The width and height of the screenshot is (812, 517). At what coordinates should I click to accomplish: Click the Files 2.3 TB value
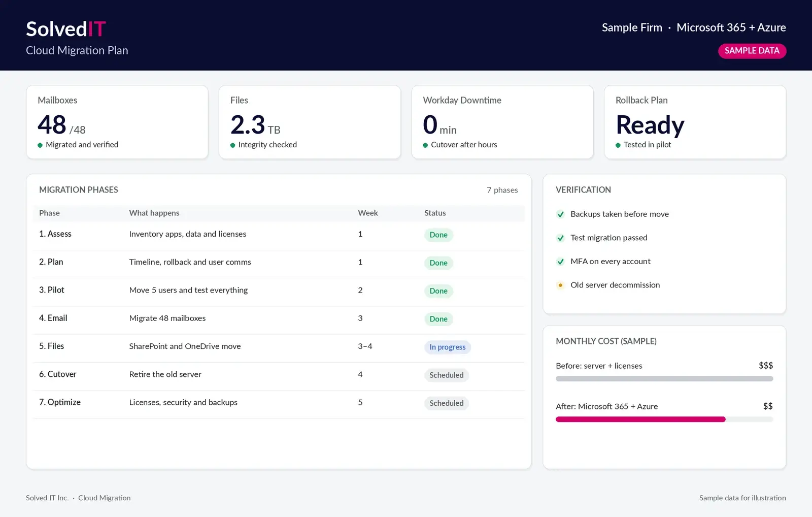(x=255, y=125)
